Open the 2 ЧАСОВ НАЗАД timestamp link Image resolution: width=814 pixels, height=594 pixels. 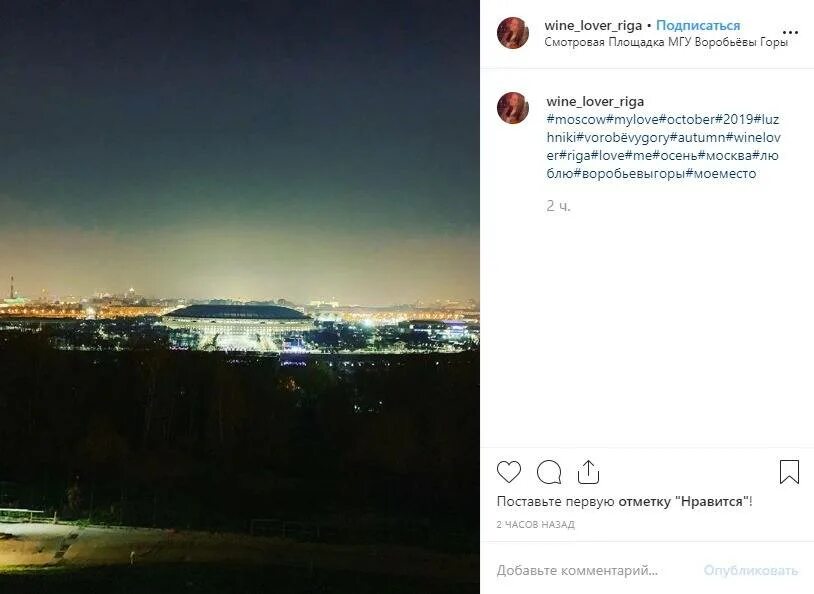pos(536,524)
